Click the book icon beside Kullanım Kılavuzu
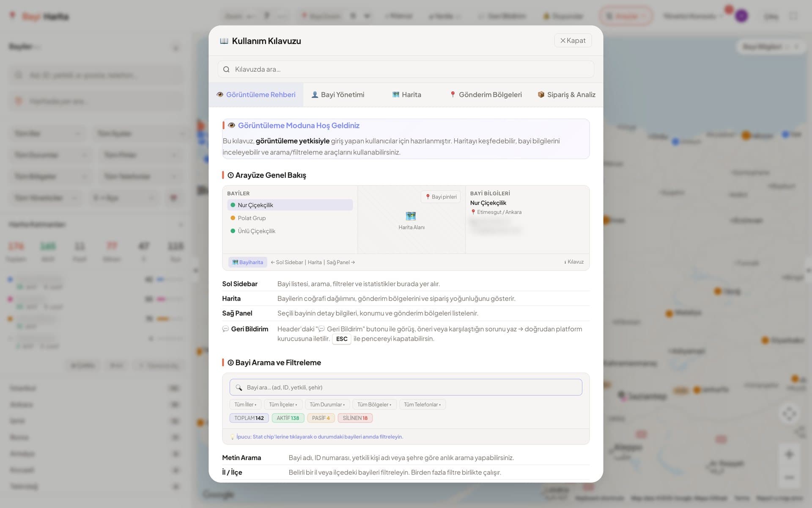This screenshot has height=508, width=812. (224, 41)
